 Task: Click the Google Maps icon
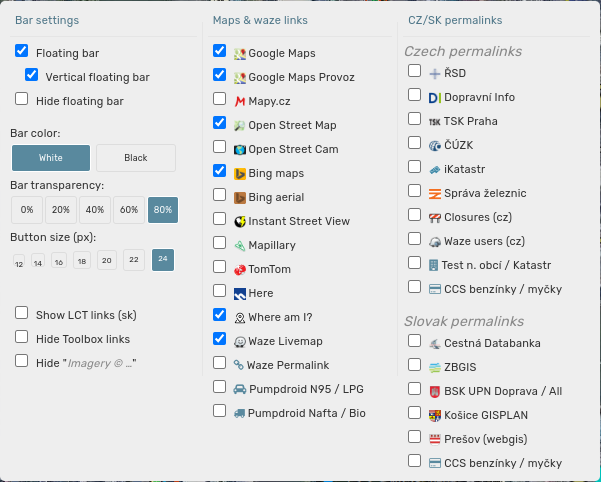tap(240, 53)
